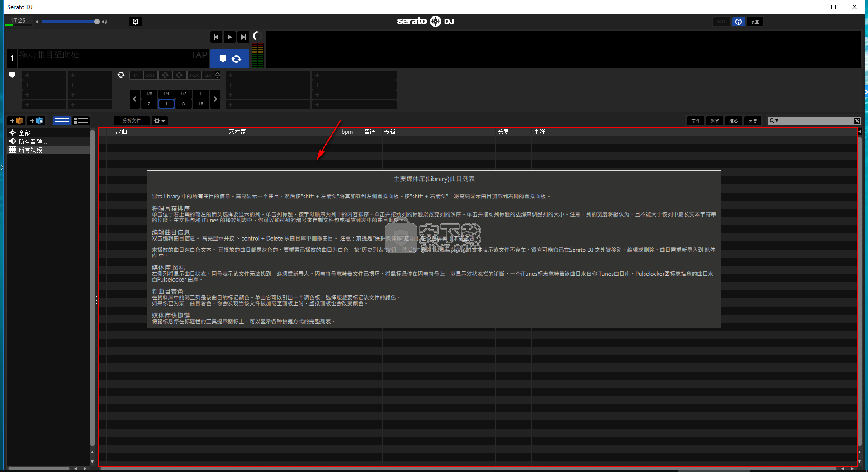This screenshot has width=868, height=472.
Task: Toggle the auto-loop on/off icon
Action: pyautogui.click(x=179, y=75)
